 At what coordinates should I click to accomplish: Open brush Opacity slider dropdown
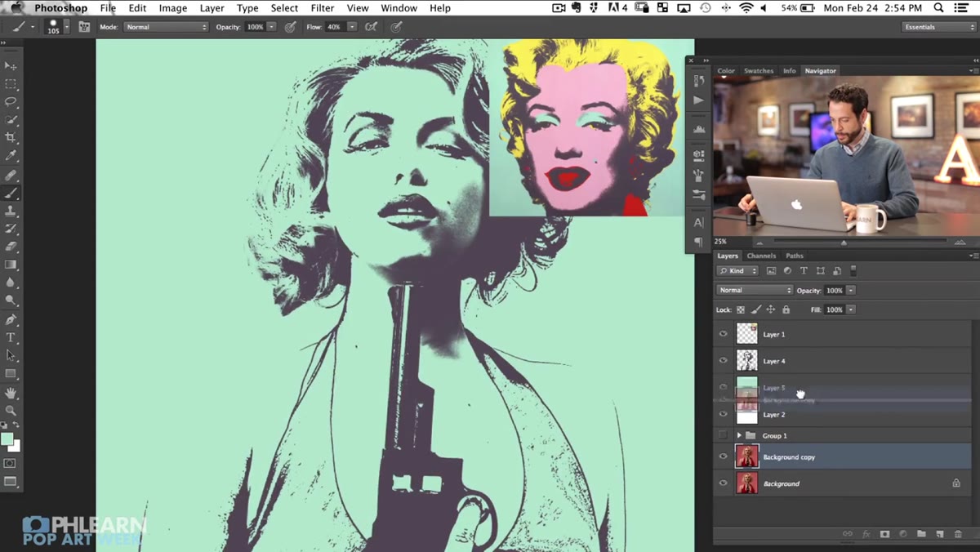[x=272, y=27]
